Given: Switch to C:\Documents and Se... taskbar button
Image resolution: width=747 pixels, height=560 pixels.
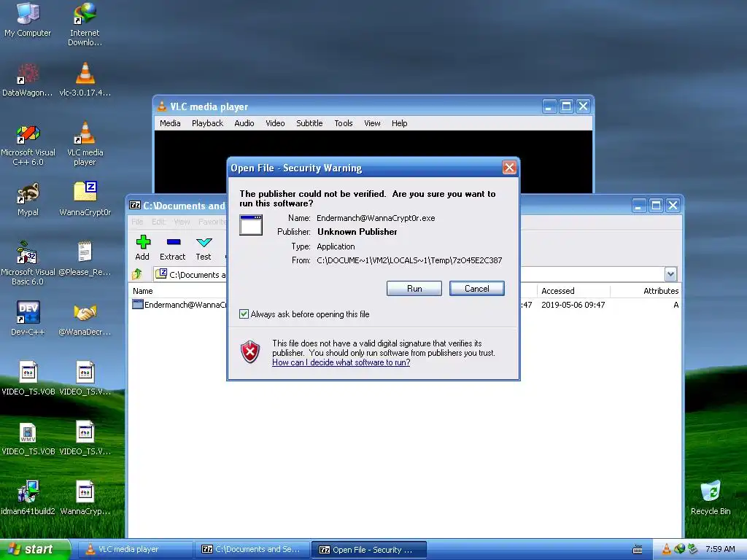Looking at the screenshot, I should (252, 549).
